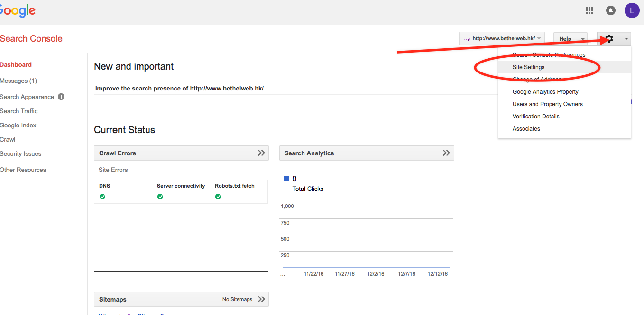The height and width of the screenshot is (315, 644).
Task: Select Verification Details menu item
Action: (x=564, y=117)
